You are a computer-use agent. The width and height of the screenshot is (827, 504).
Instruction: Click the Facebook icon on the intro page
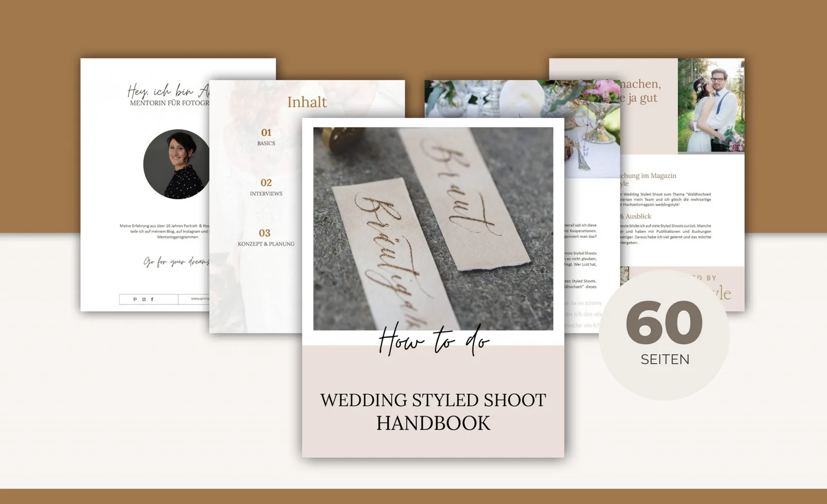(x=152, y=299)
